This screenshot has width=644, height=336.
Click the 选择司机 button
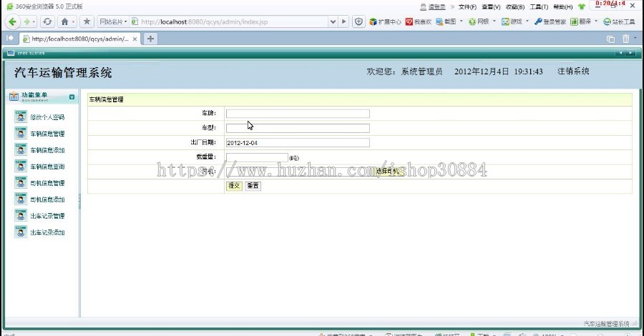click(x=388, y=172)
